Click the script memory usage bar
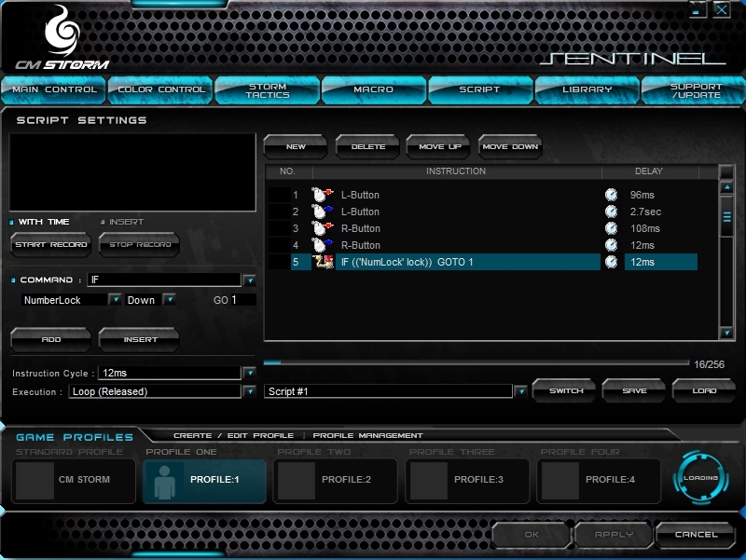 pyautogui.click(x=477, y=362)
